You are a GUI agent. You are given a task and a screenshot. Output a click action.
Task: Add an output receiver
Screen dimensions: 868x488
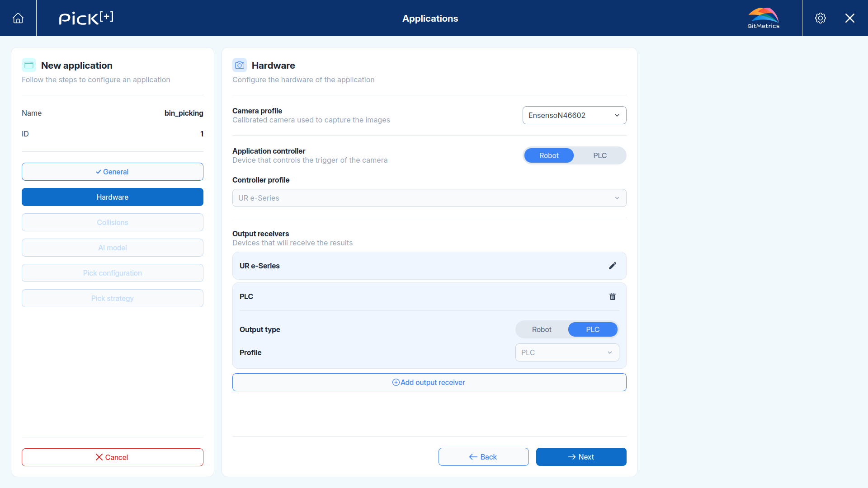(429, 382)
